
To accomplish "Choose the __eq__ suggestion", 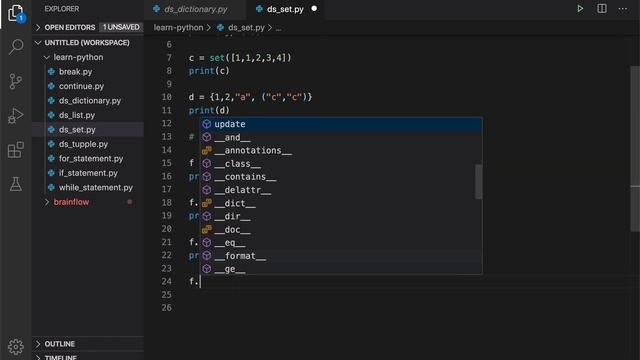I will [341, 242].
